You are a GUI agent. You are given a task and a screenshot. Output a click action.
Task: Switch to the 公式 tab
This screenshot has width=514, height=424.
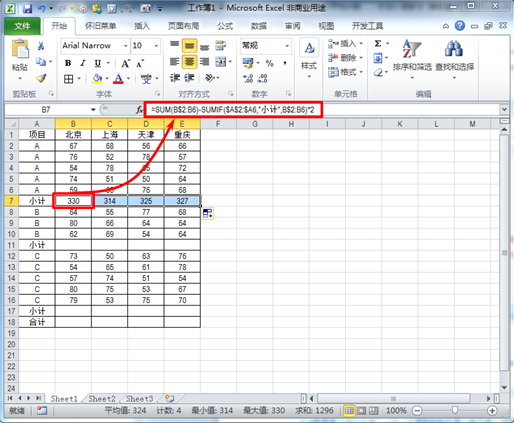(x=225, y=26)
